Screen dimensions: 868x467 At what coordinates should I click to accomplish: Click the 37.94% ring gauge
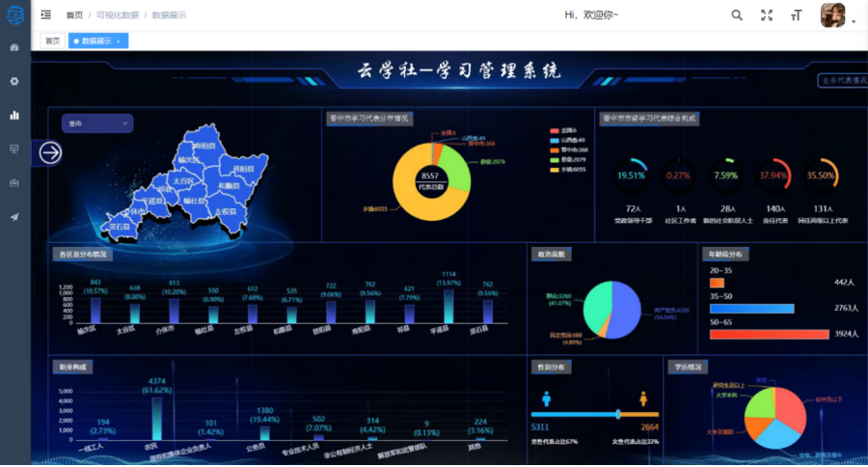(x=773, y=176)
